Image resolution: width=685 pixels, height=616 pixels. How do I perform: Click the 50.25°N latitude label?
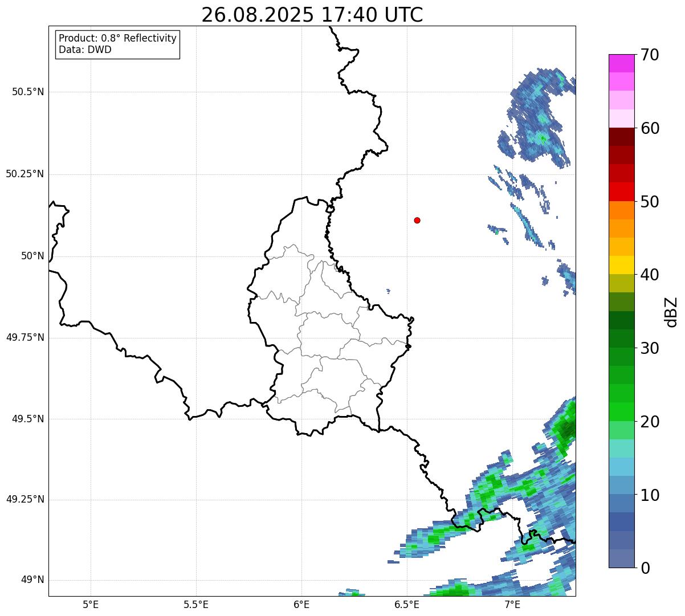(25, 174)
